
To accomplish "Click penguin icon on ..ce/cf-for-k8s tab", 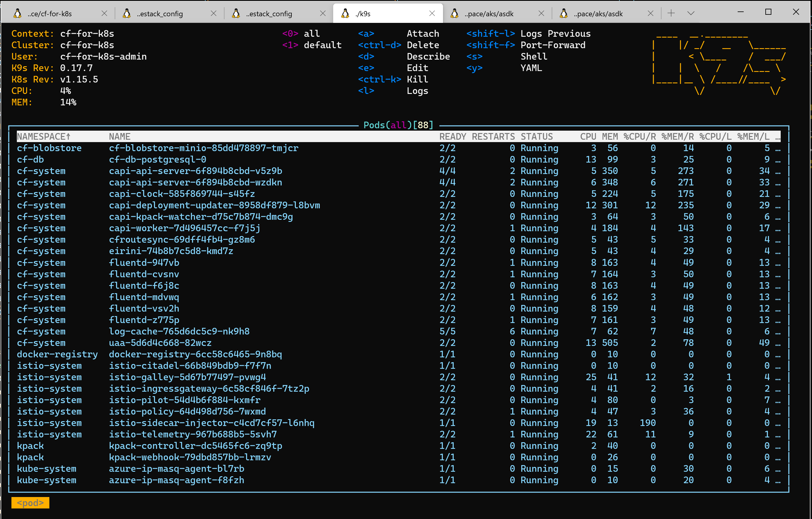I will click(x=17, y=14).
